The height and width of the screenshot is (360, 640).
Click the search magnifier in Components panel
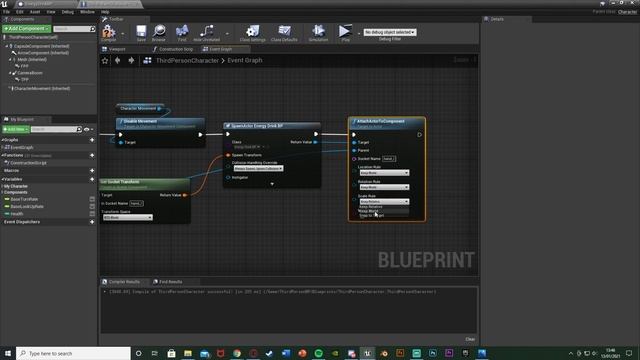pyautogui.click(x=93, y=29)
